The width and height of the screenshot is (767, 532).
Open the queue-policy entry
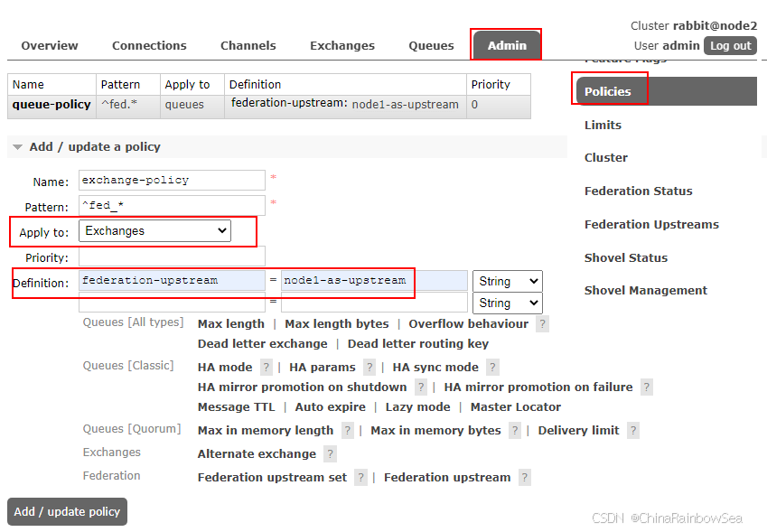51,105
